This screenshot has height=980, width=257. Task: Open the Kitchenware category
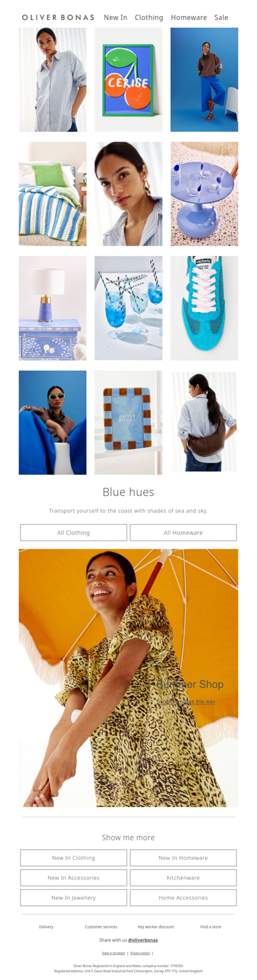pyautogui.click(x=183, y=878)
